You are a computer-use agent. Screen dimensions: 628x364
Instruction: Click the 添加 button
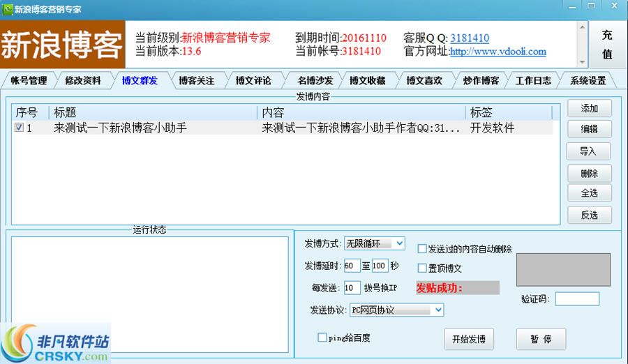590,108
